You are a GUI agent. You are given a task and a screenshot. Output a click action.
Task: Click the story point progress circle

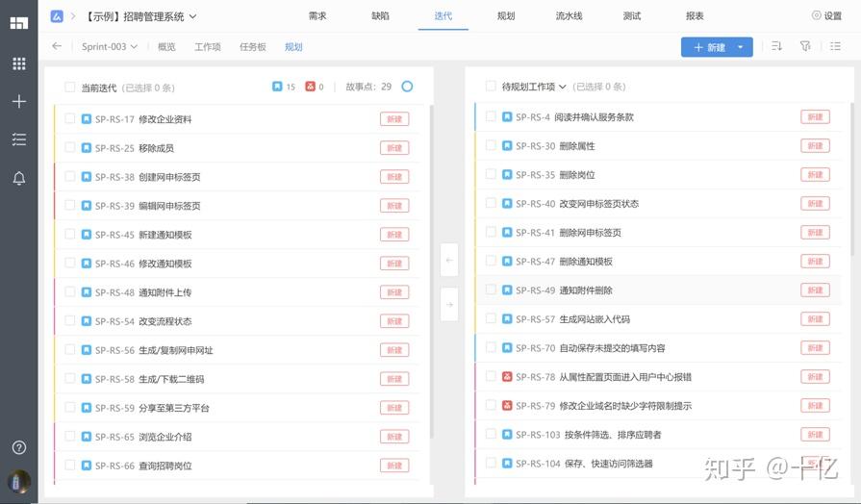pyautogui.click(x=407, y=87)
